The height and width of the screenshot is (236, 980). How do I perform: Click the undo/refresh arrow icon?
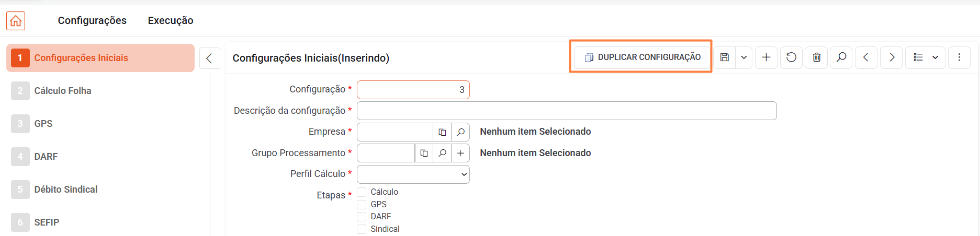click(791, 57)
